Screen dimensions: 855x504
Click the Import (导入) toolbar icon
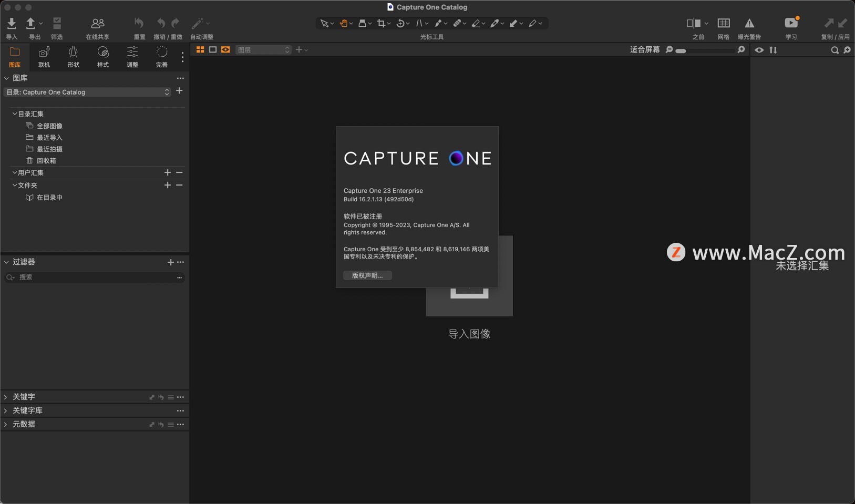(x=12, y=23)
